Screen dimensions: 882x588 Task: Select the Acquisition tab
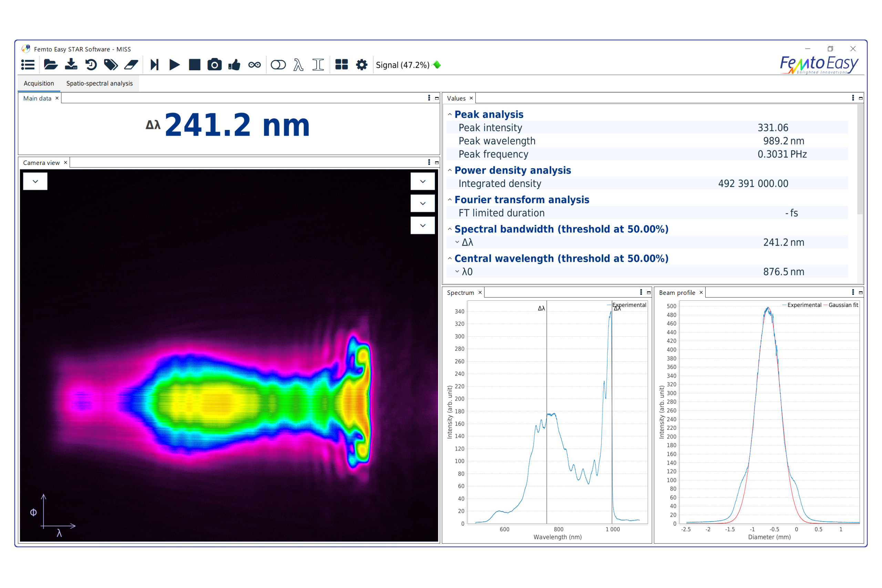pos(39,83)
